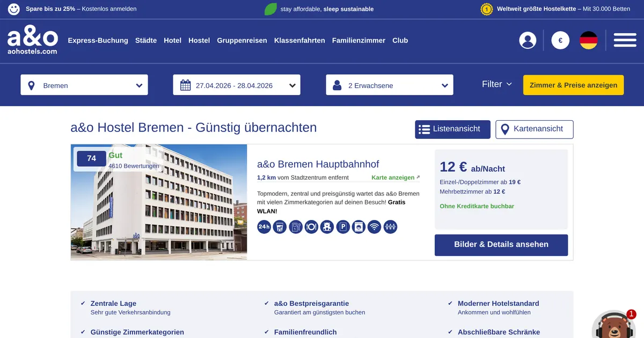Screen dimensions: 644x338
Task: Switch to Kartenansicht map view
Action: [535, 129]
